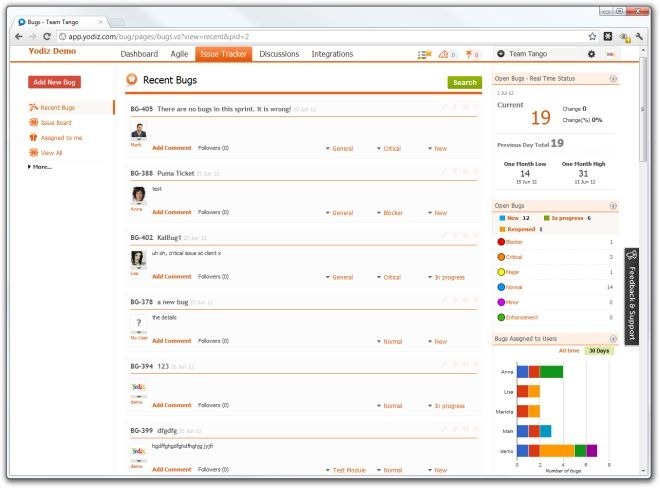Image resolution: width=660 pixels, height=488 pixels.
Task: Open BG-388 Blocker severity dropdown
Action: (389, 213)
